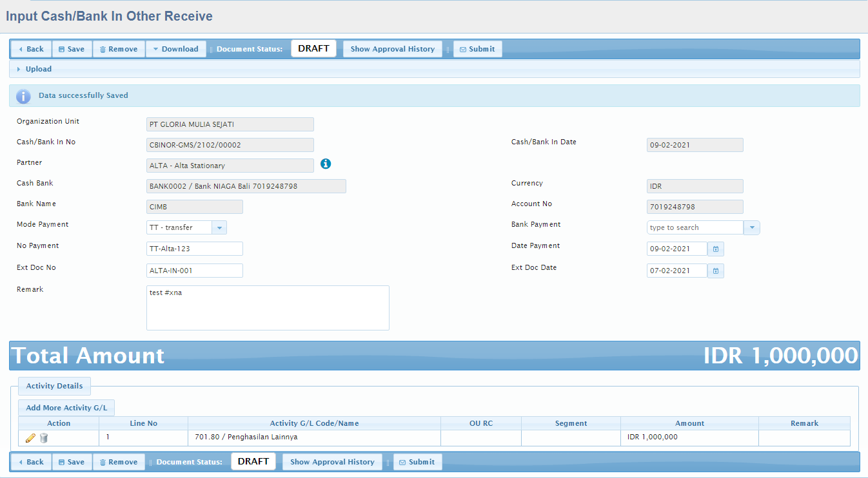868x478 pixels.
Task: Click the bottom DRAFT status badge
Action: tap(253, 461)
